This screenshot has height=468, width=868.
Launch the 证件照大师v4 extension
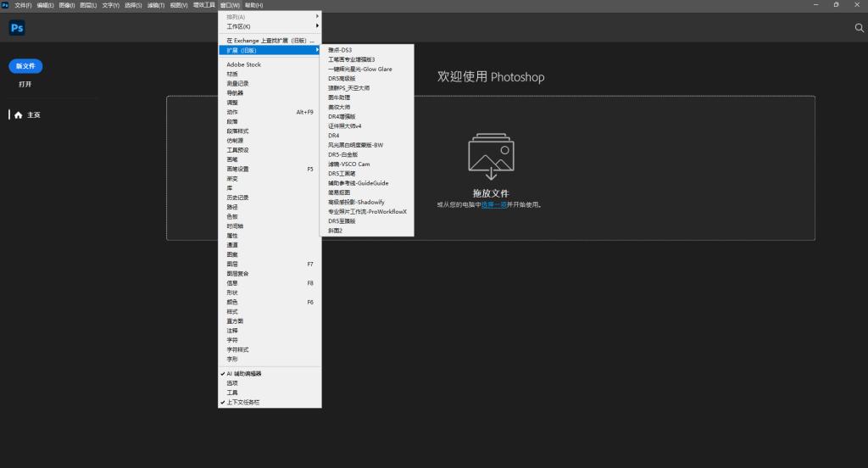pyautogui.click(x=367, y=126)
